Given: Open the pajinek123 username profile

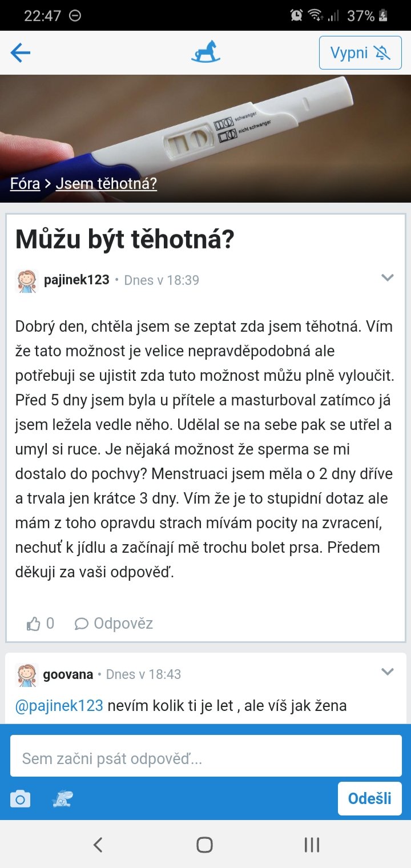Looking at the screenshot, I should (x=76, y=280).
